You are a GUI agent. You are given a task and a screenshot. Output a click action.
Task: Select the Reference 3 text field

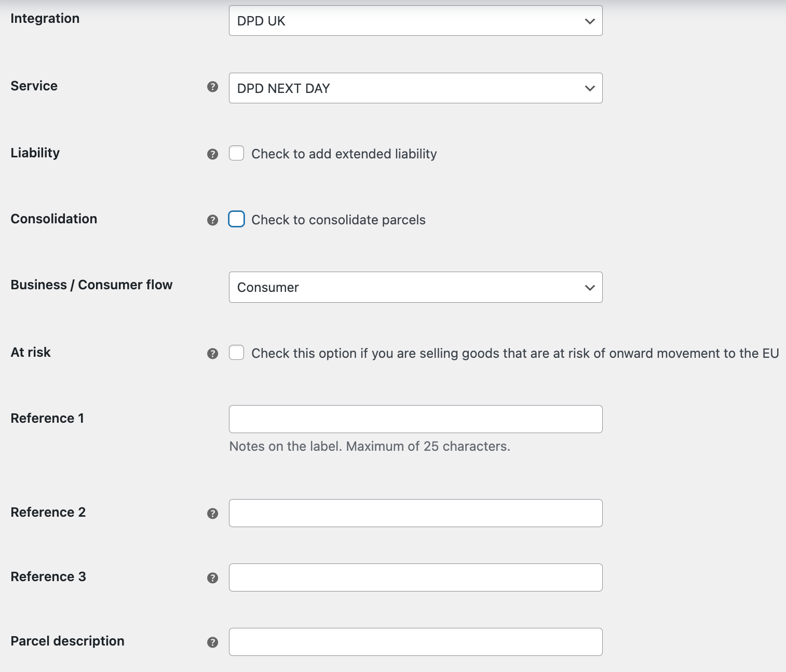[415, 577]
